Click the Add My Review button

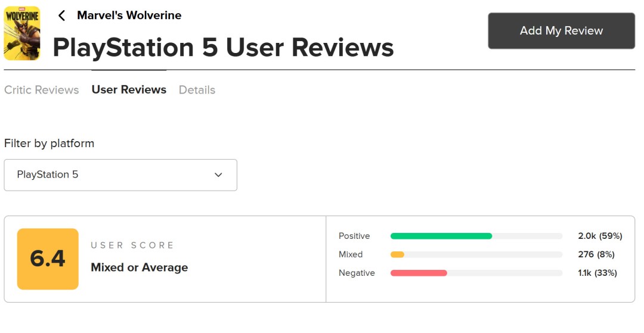pos(561,31)
